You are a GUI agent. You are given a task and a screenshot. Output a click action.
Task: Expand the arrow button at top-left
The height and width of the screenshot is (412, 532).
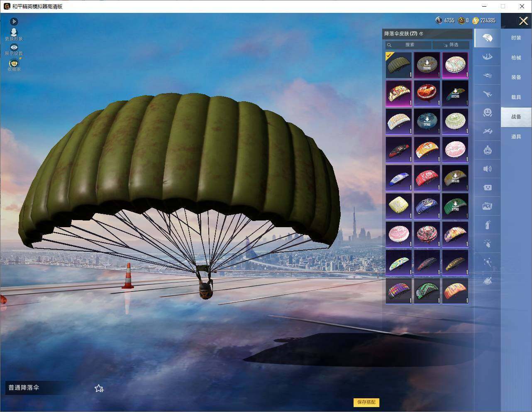coord(14,21)
